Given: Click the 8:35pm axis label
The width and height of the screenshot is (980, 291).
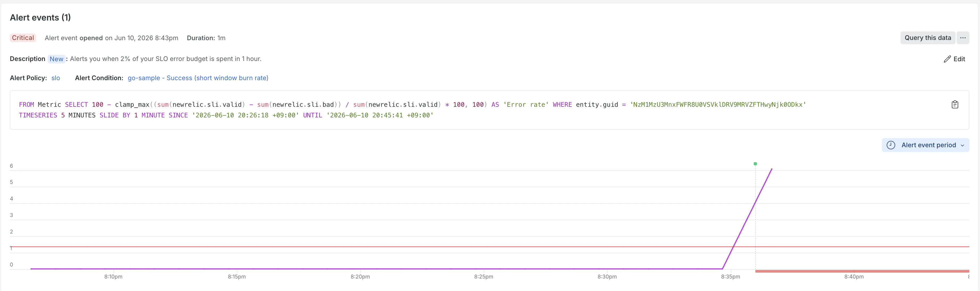Looking at the screenshot, I should point(730,277).
